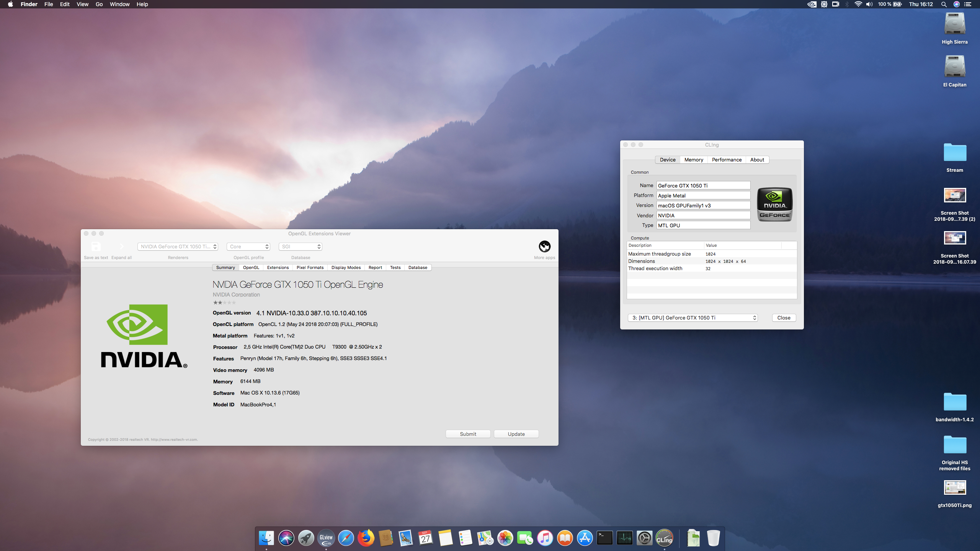Switch to the Performance tab in CL!ng
Image resolution: width=980 pixels, height=551 pixels.
[726, 160]
